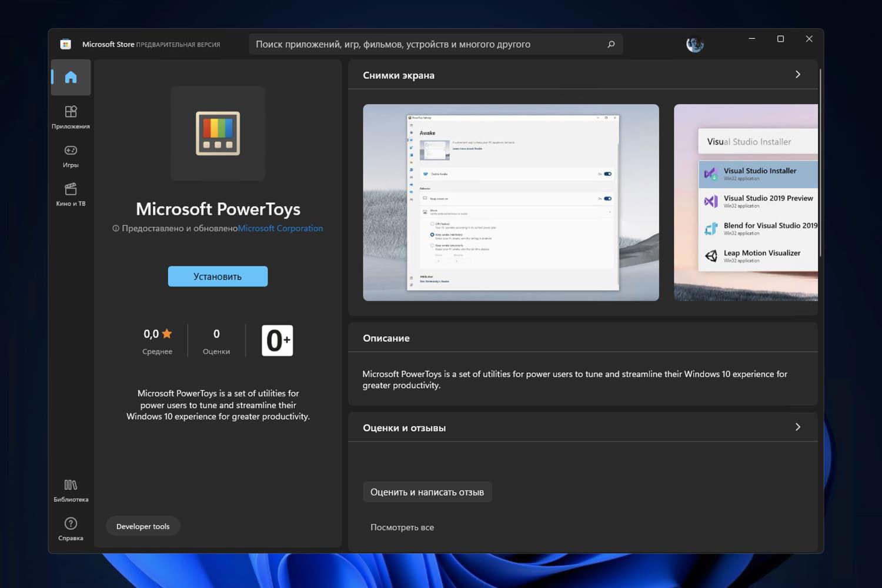Open the Приложения section
This screenshot has height=588, width=882.
click(71, 117)
